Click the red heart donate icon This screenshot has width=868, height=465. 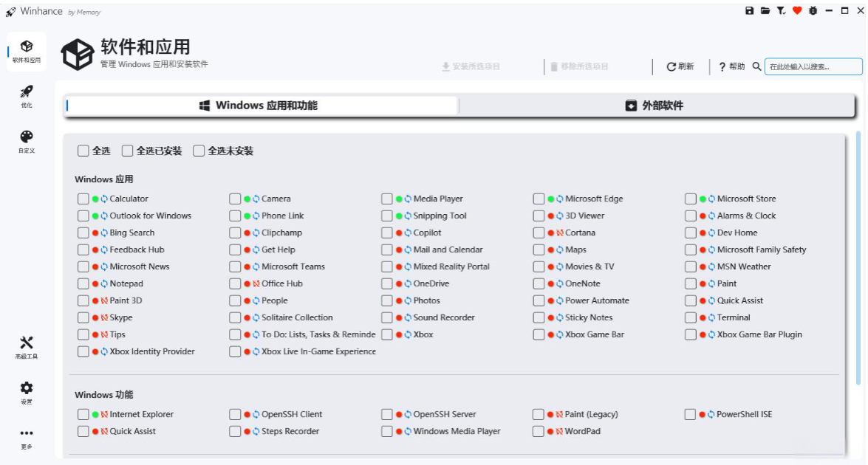pyautogui.click(x=797, y=11)
